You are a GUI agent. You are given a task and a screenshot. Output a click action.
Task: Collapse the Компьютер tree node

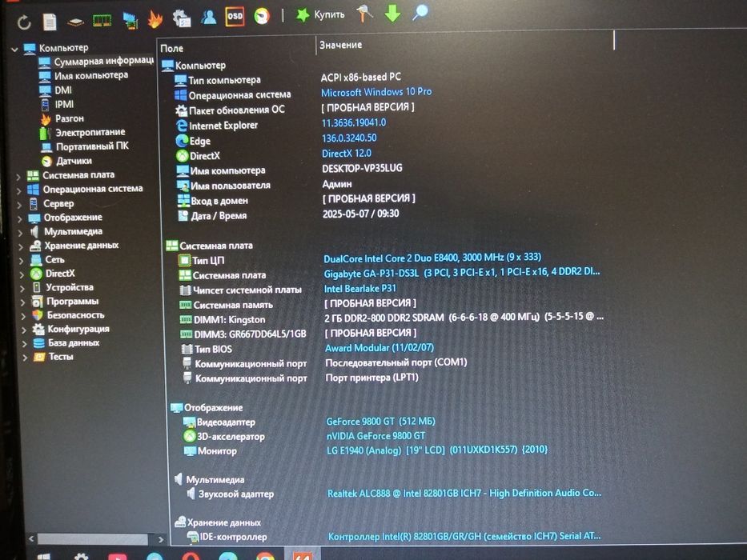point(14,49)
